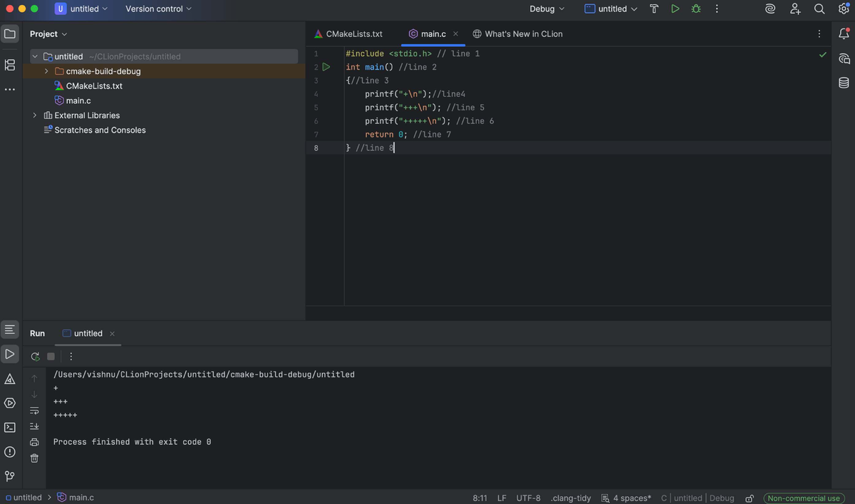Select Scratches and Consoles node

(100, 130)
